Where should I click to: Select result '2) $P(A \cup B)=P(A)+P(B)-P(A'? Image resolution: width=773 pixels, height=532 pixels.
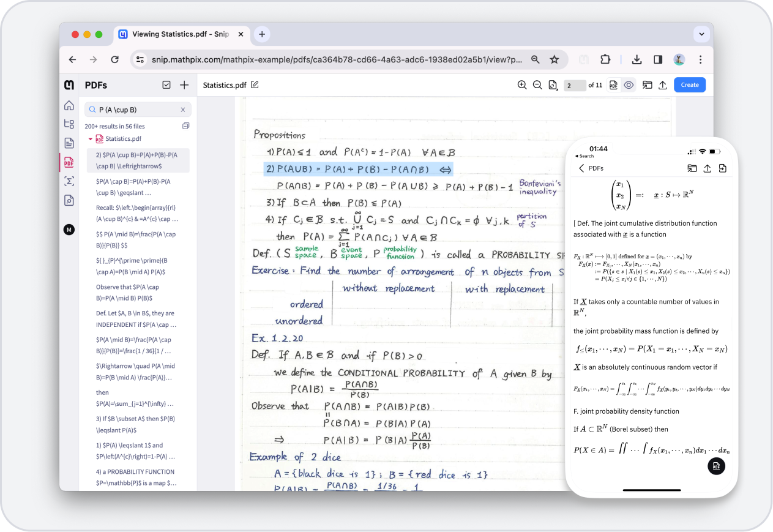(x=138, y=160)
